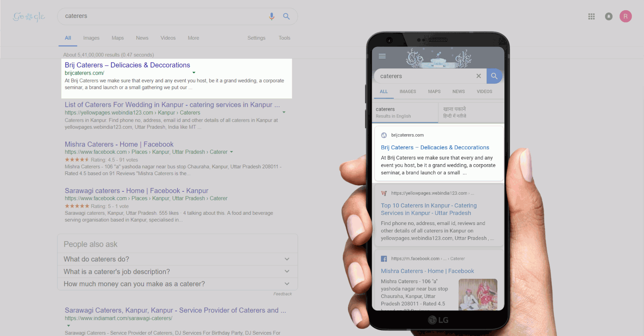Screen dimensions: 644x336
Task: Switch to the desktop News tab
Action: pos(142,38)
